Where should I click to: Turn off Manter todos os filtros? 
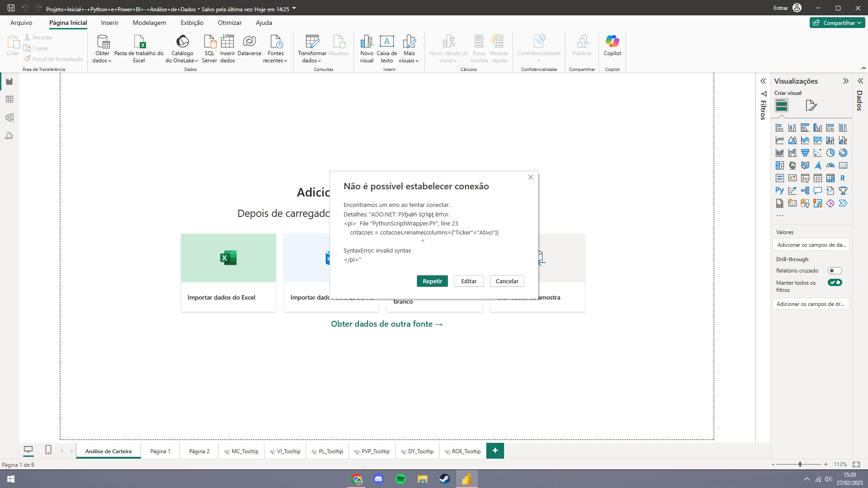pos(835,282)
